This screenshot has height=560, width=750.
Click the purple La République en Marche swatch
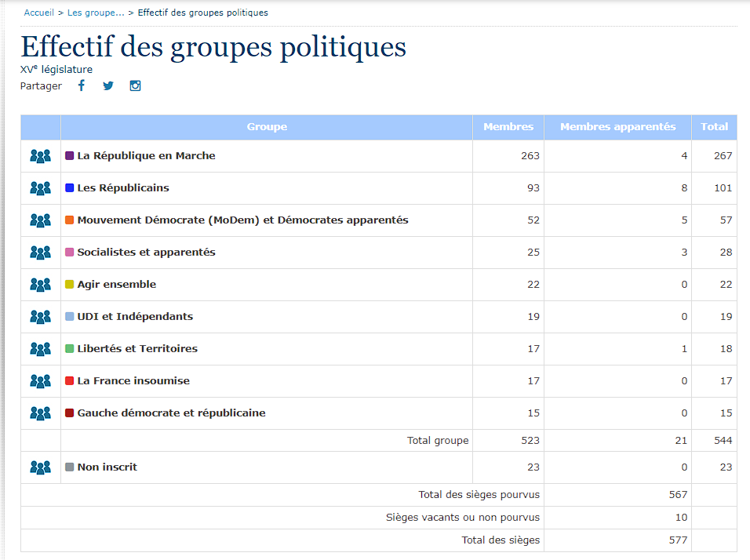[x=70, y=156]
